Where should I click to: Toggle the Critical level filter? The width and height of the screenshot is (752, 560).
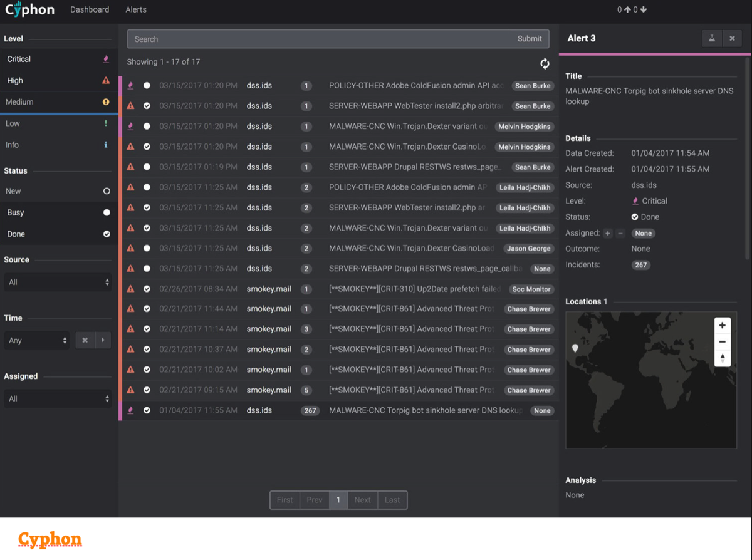58,59
